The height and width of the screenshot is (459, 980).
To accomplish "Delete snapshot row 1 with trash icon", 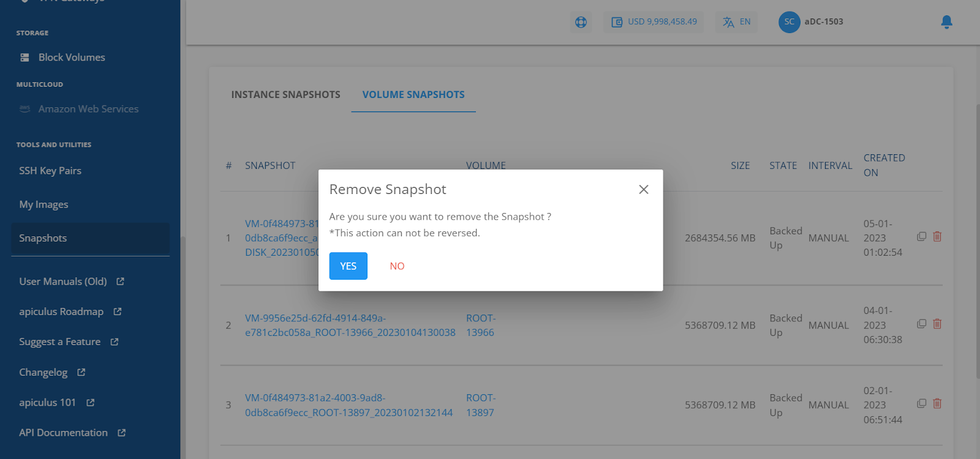I will click(937, 236).
